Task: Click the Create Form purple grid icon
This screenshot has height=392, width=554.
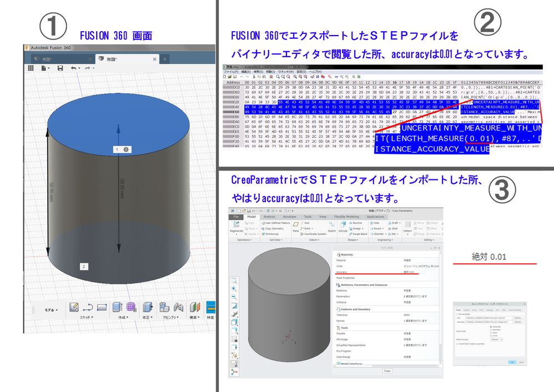Action: [132, 307]
